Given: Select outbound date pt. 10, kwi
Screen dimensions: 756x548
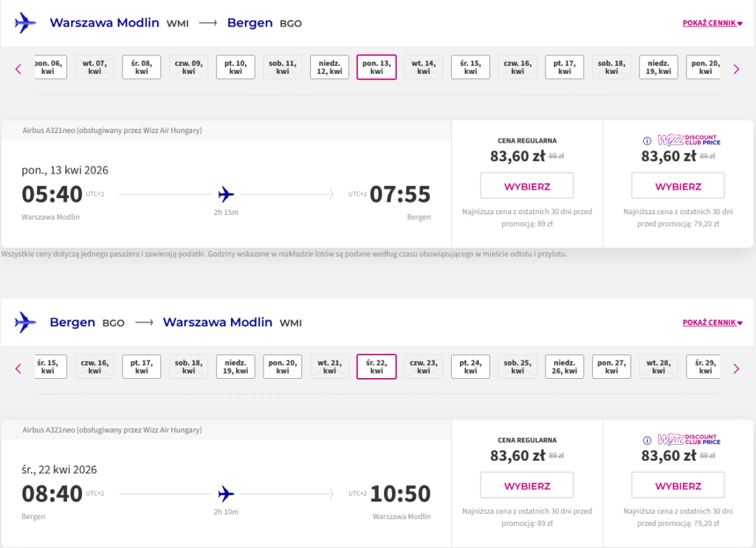Looking at the screenshot, I should (x=236, y=67).
